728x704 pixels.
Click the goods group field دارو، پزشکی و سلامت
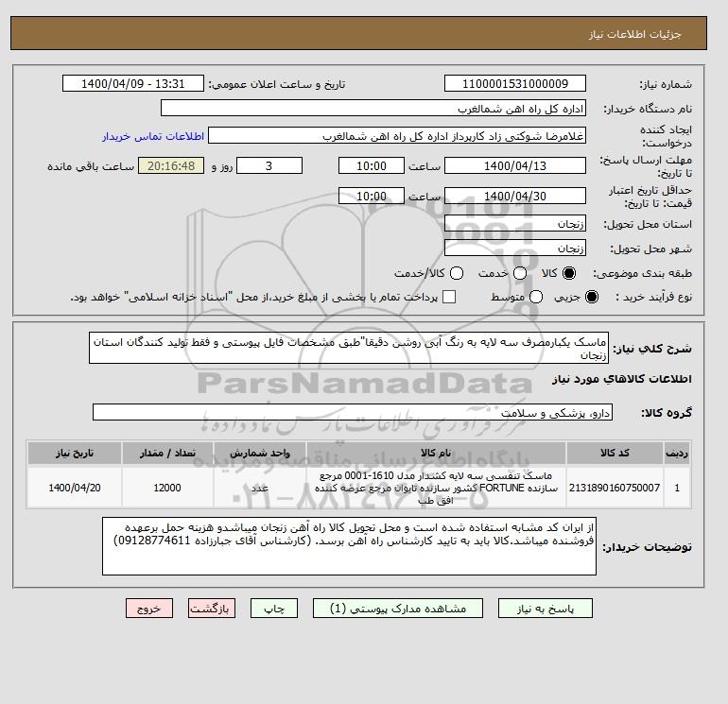click(x=353, y=412)
